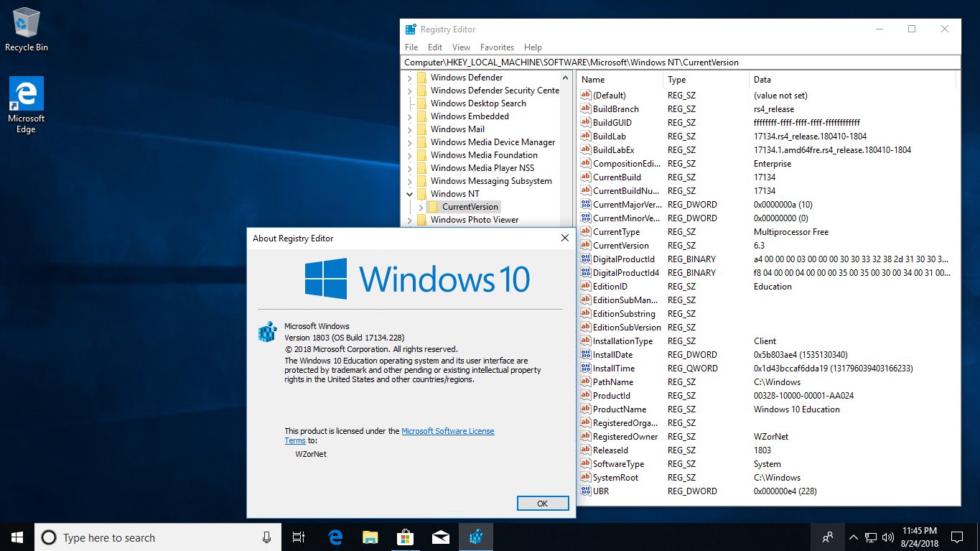
Task: Collapse the Windows NT tree node
Action: [409, 193]
